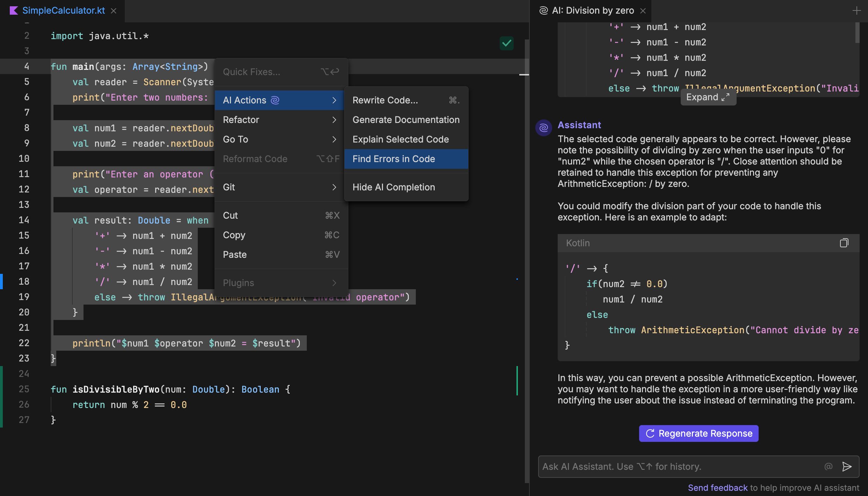Expand the collapsed code block
This screenshot has width=868, height=496.
(x=708, y=97)
